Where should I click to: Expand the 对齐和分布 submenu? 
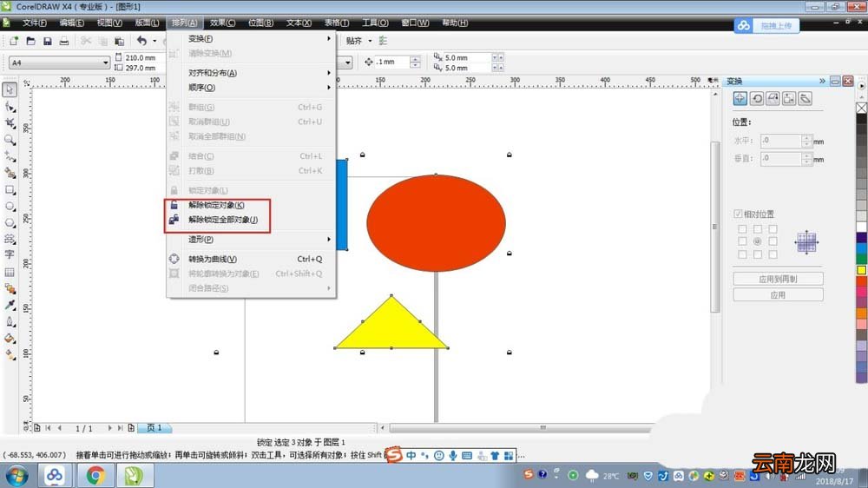(x=252, y=73)
